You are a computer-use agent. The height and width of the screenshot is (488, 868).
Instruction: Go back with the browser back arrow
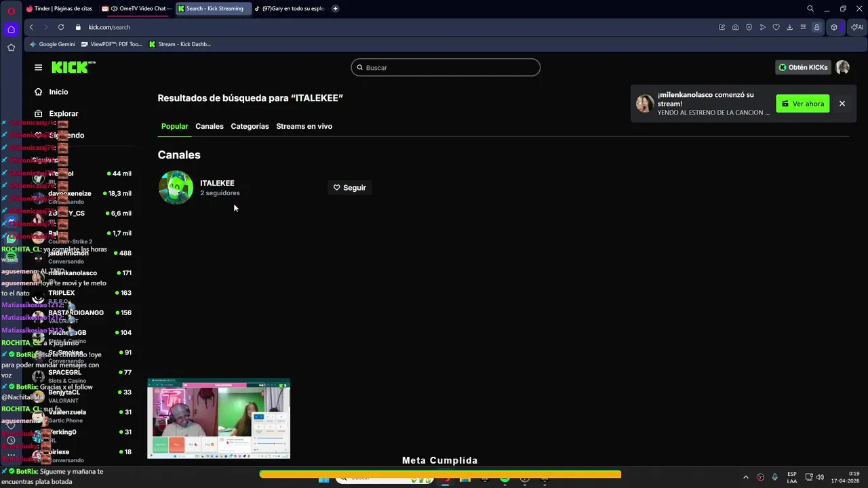[x=31, y=27]
